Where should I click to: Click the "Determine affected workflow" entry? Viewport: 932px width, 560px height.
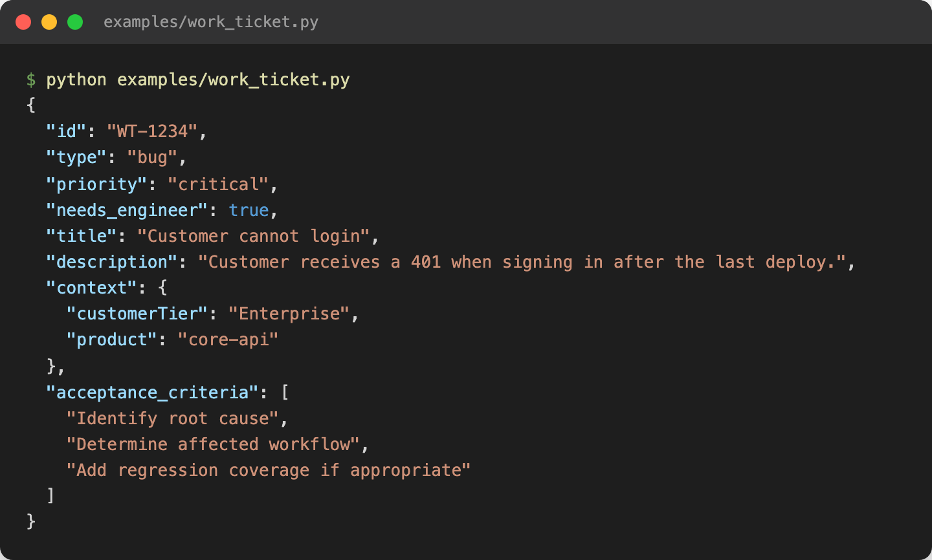coord(212,444)
